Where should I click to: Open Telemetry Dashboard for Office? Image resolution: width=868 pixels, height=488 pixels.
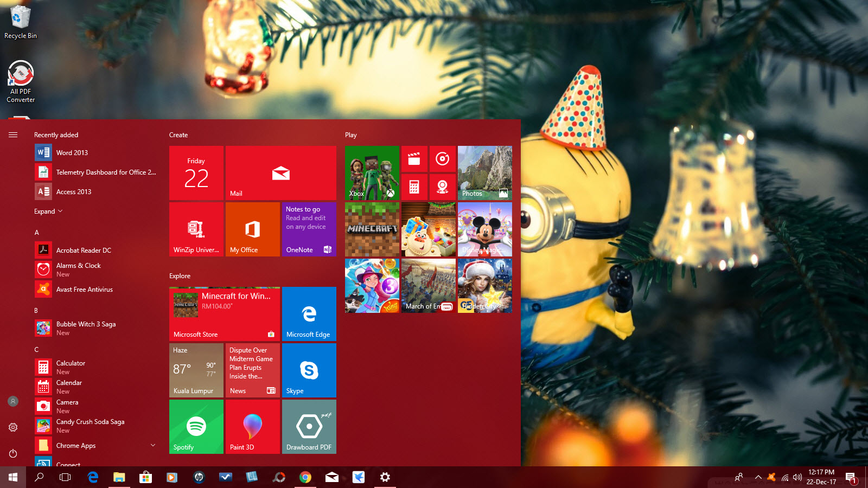pyautogui.click(x=95, y=172)
